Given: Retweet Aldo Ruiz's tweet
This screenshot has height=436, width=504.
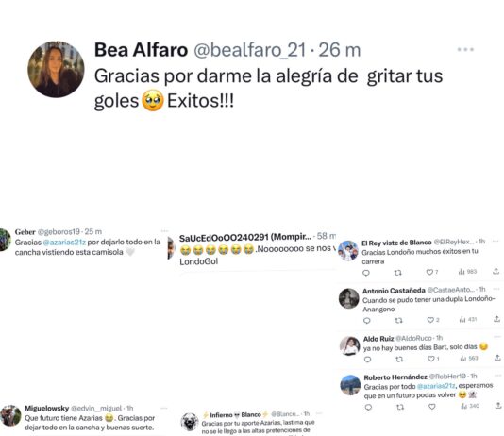Looking at the screenshot, I should (x=399, y=360).
